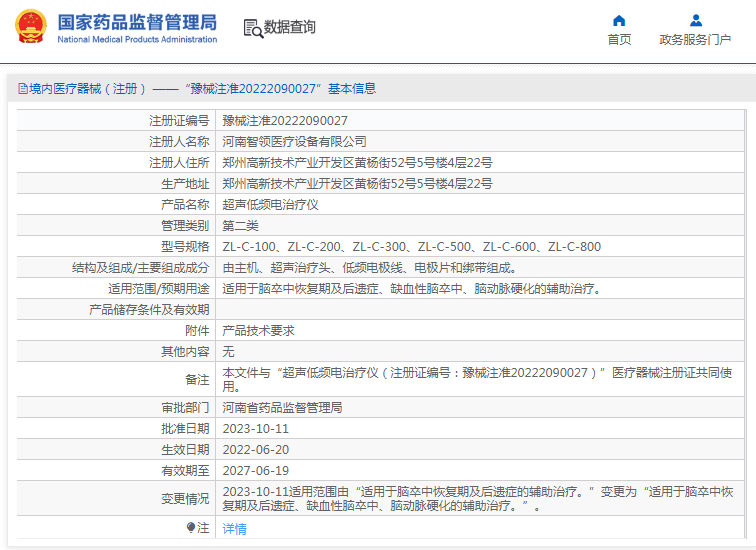Click the 有效期至 label
Image resolution: width=756 pixels, height=550 pixels.
pyautogui.click(x=185, y=471)
